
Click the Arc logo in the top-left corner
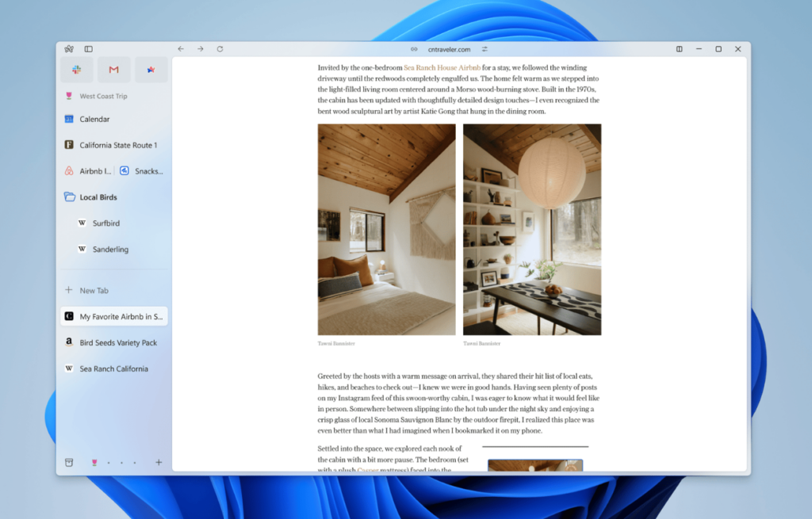tap(70, 48)
